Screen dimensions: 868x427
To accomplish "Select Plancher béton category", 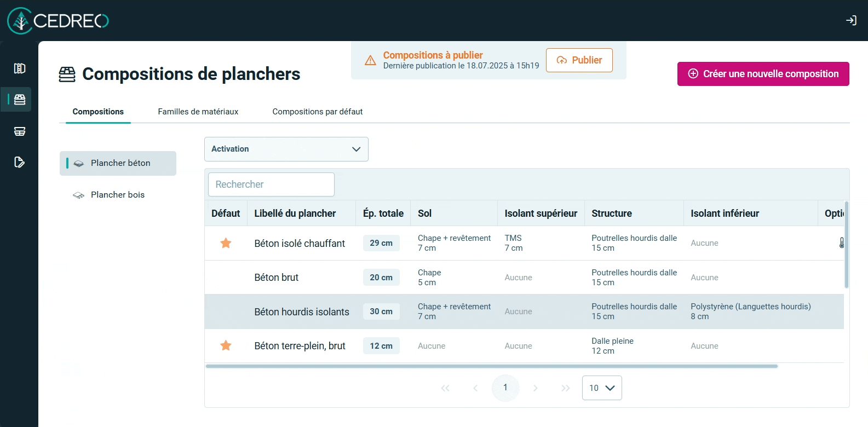I will [x=118, y=163].
